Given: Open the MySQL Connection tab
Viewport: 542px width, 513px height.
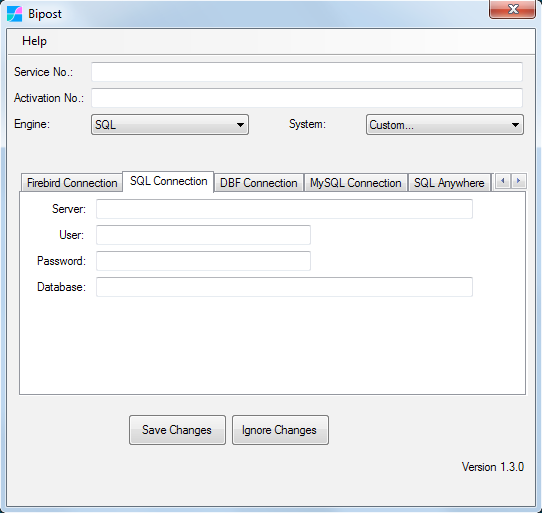Looking at the screenshot, I should tap(355, 183).
